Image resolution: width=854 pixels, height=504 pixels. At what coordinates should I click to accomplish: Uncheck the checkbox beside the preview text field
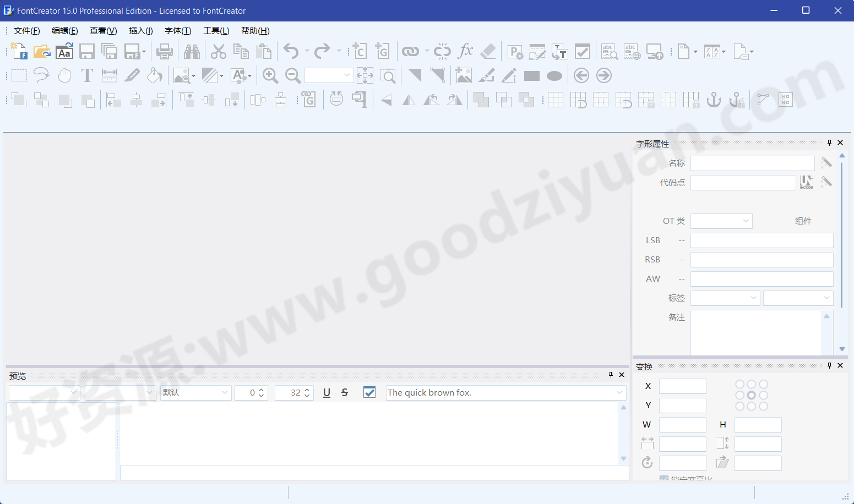click(369, 392)
